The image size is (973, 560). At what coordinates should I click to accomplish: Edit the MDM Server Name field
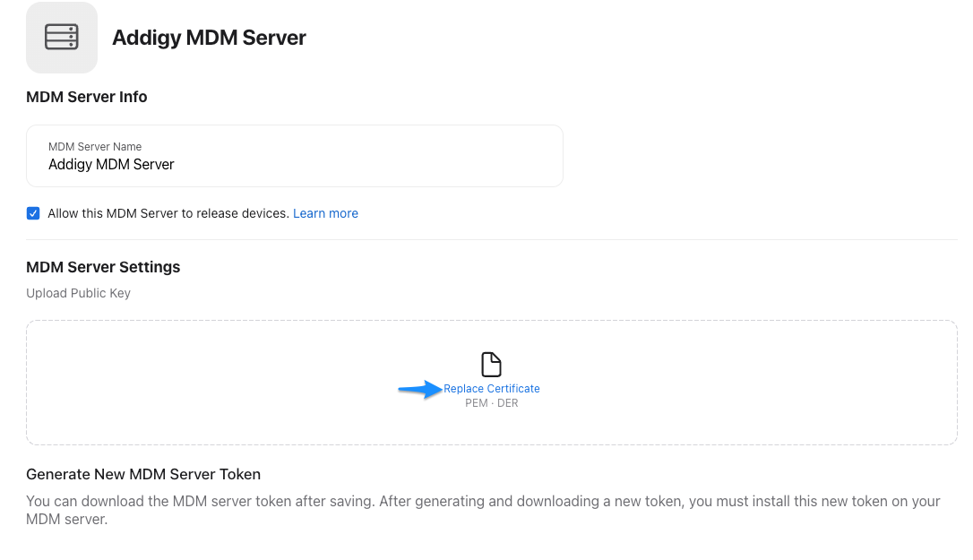[x=294, y=156]
